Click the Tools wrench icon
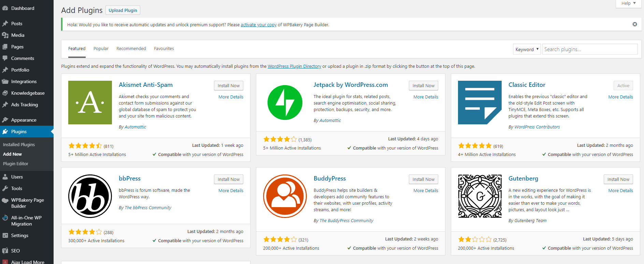The height and width of the screenshot is (264, 644). tap(5, 188)
